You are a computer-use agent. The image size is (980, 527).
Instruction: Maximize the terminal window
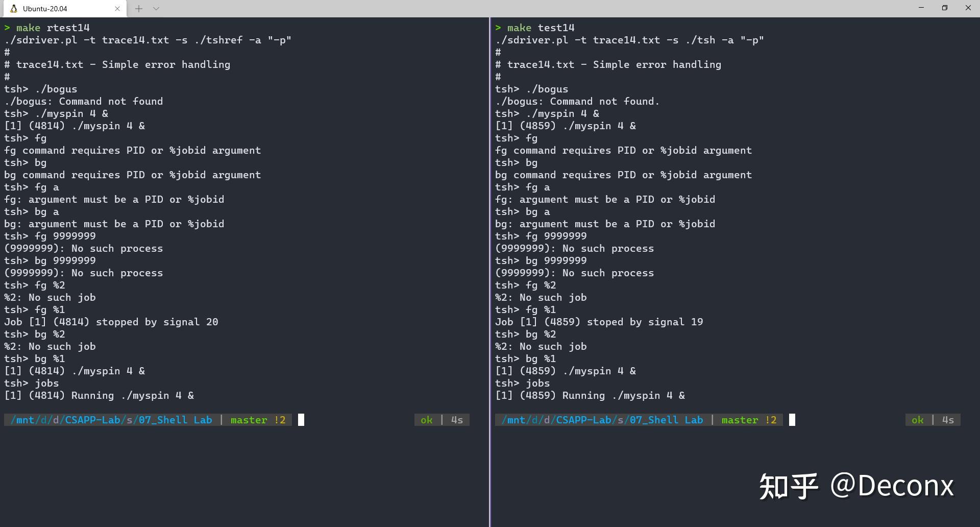pos(944,8)
